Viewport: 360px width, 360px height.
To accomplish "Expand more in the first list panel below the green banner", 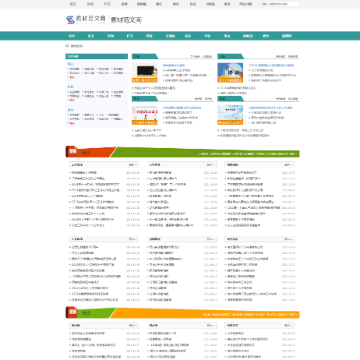I will pos(133,165).
